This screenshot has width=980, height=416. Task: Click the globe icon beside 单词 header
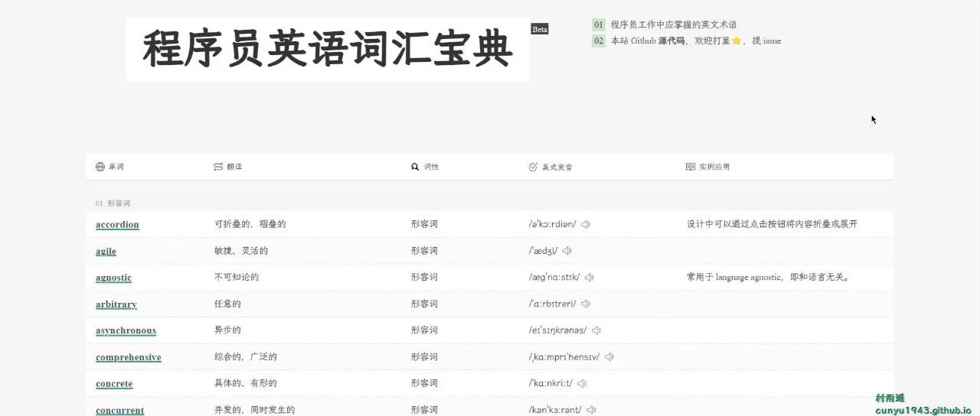(x=100, y=167)
